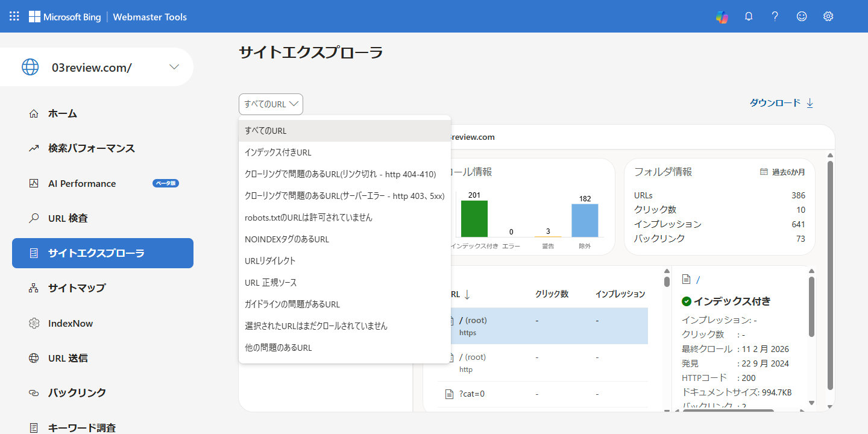Select the ?cat=0 URL row
The width and height of the screenshot is (868, 434).
(472, 394)
